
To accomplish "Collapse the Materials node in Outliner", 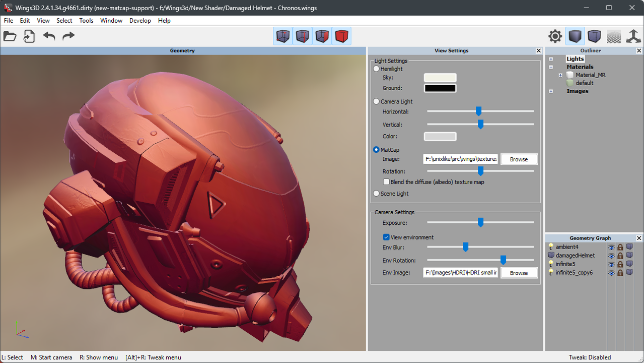I will [551, 67].
